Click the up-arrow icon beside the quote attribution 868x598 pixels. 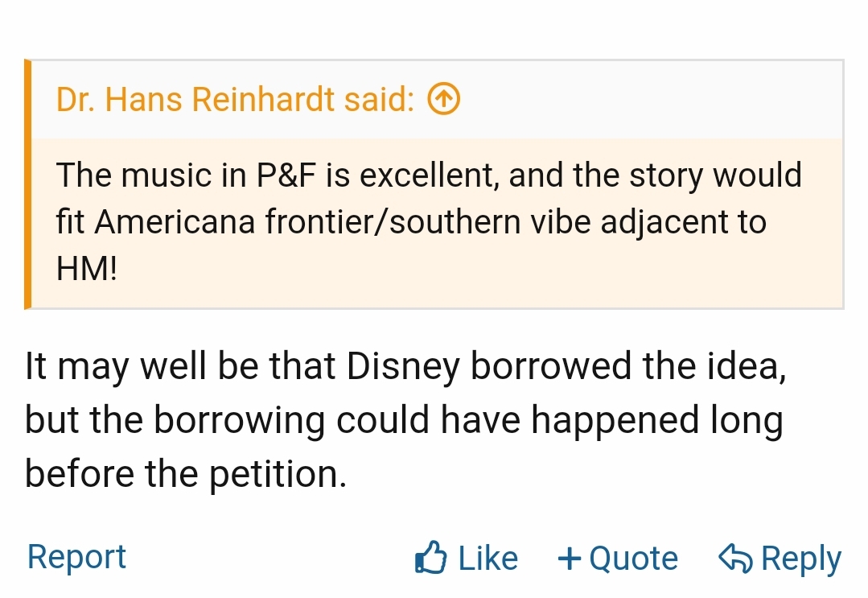pos(443,100)
